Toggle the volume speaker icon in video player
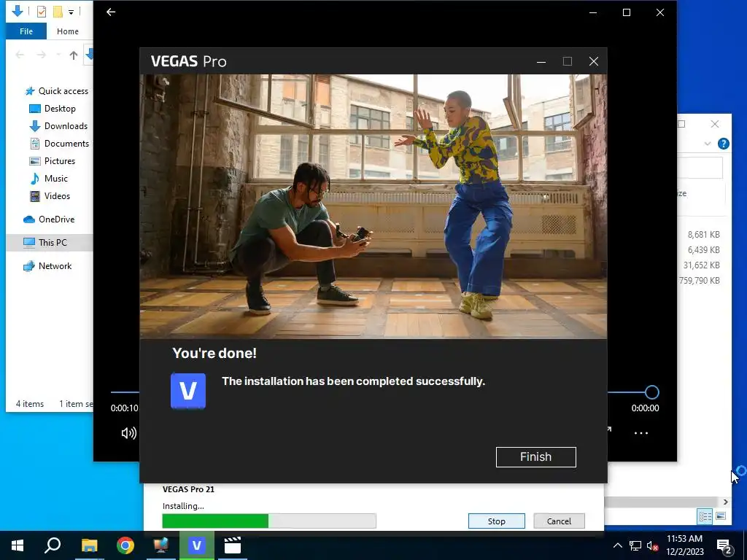The width and height of the screenshot is (747, 560). 128,433
